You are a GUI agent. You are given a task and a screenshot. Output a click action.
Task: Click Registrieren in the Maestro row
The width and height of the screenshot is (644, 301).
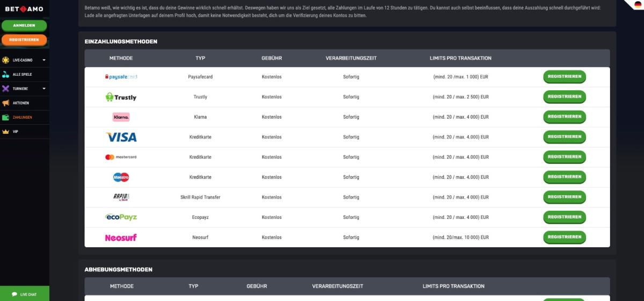point(565,177)
